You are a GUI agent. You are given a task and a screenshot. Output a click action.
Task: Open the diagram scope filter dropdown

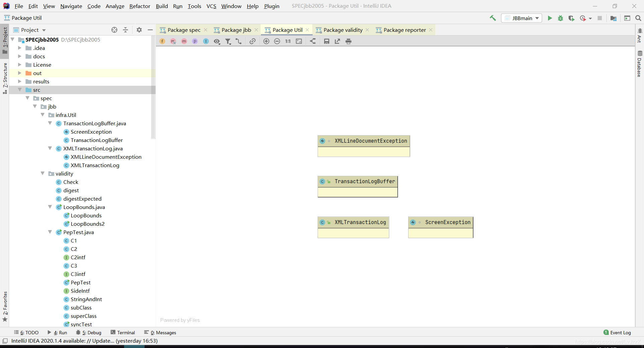point(228,41)
